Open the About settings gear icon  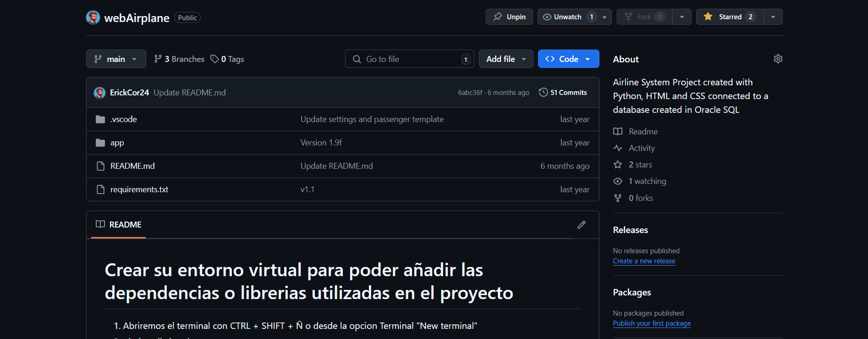778,59
